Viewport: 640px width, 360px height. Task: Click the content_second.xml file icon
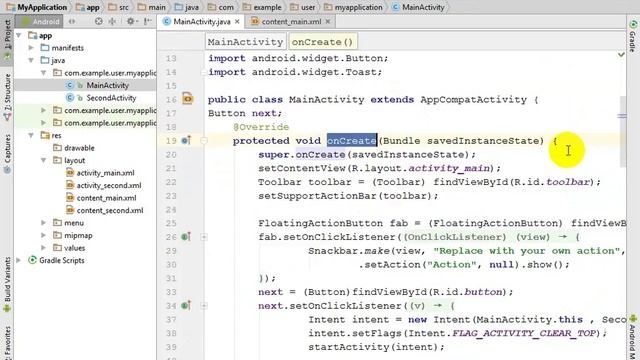coord(70,211)
